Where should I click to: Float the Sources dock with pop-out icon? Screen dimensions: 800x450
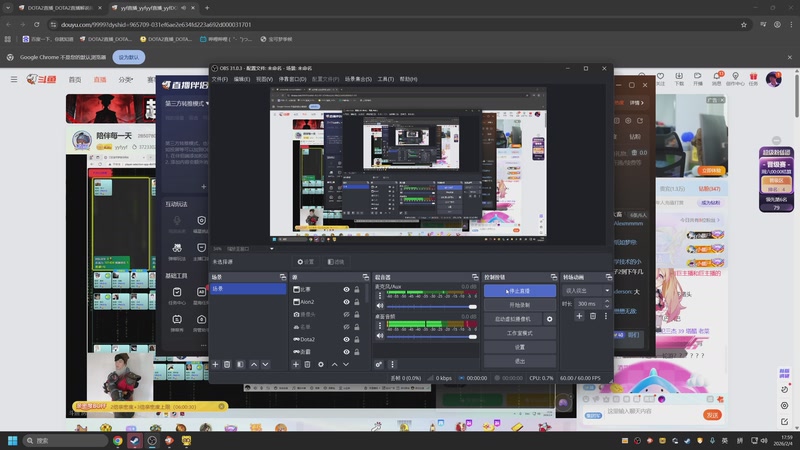pos(365,277)
